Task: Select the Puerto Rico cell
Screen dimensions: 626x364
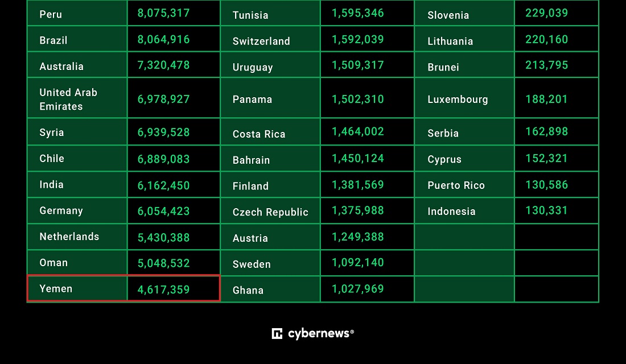Action: pos(464,185)
